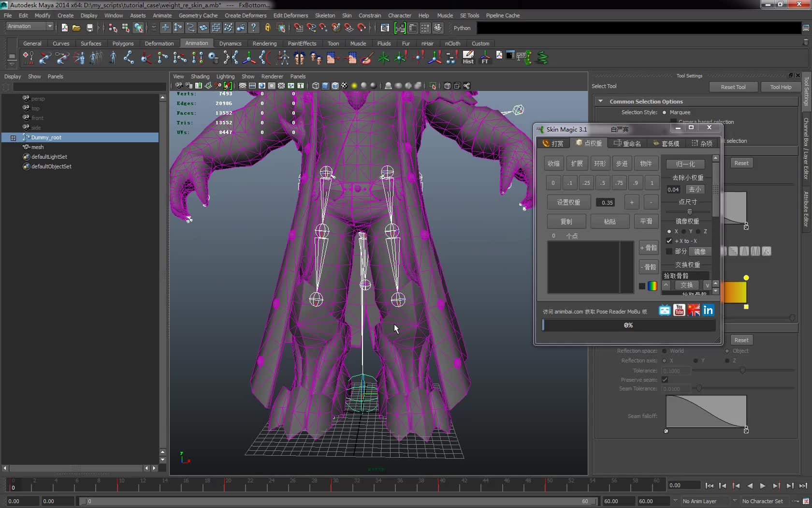Click the LinkedIn icon in Skin Magic
The height and width of the screenshot is (508, 812).
point(708,310)
